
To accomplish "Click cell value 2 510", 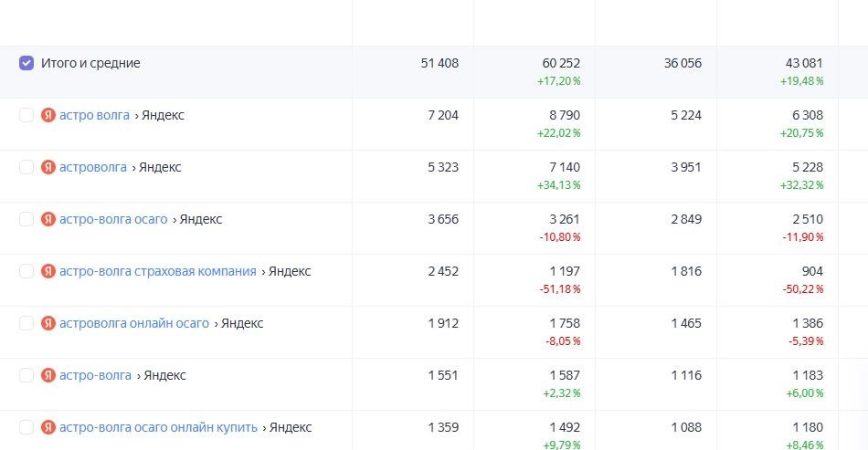I will click(808, 219).
